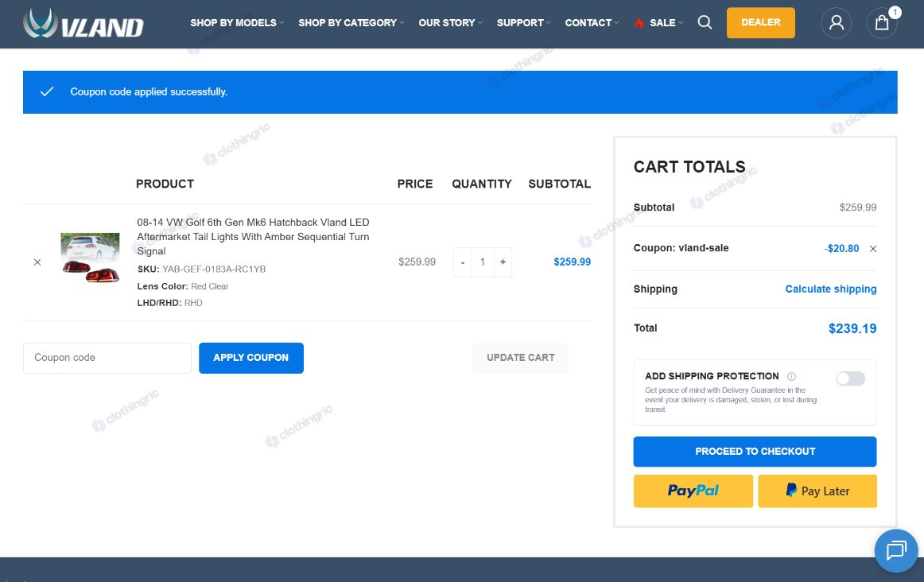924x582 pixels.
Task: Open the tail lights product thumbnail
Action: click(90, 258)
